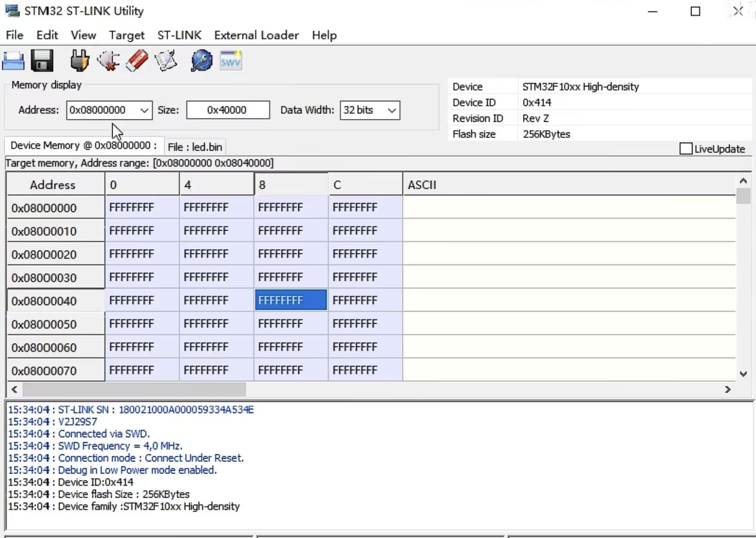Click the horizontal scroll right arrow

[728, 390]
